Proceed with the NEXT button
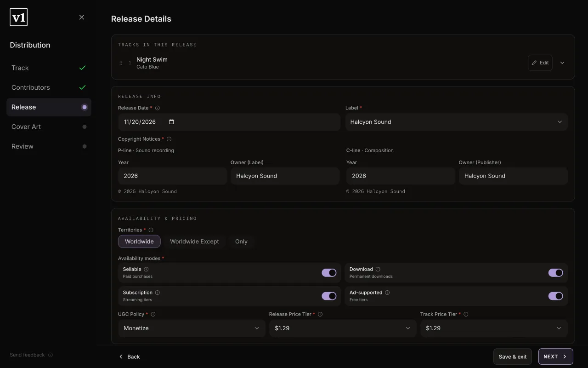Viewport: 588px width, 368px height. [x=556, y=356]
